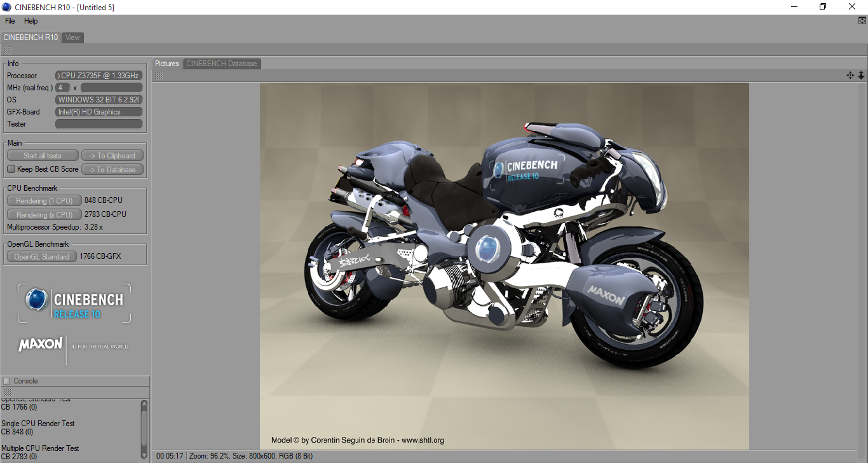Run Rendering (x CPU) benchmark
Viewport: 868px width, 463px height.
coord(44,215)
